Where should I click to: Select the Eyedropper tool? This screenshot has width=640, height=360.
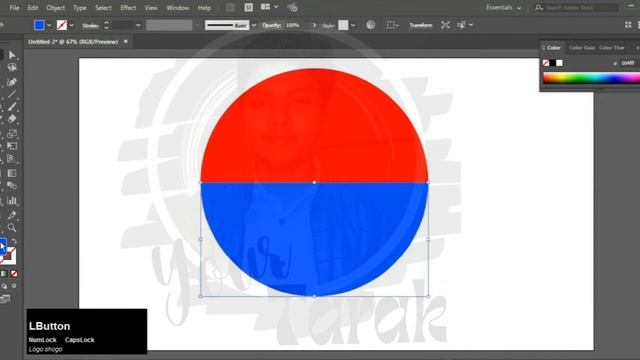tap(12, 215)
